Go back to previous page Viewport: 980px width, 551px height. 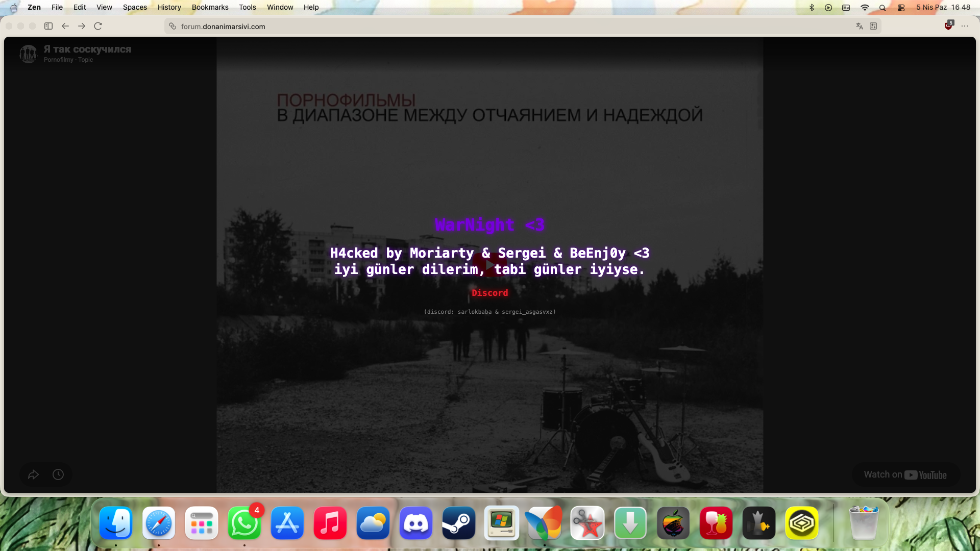65,26
